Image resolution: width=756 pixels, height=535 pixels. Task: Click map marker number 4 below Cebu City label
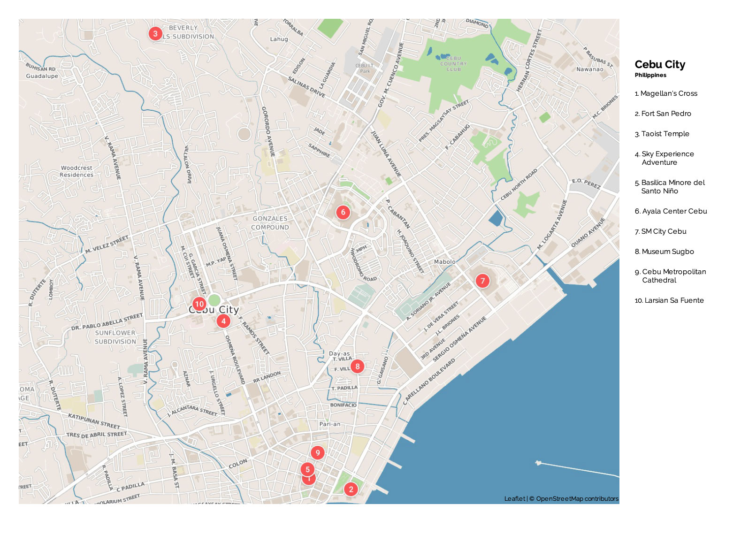click(223, 321)
